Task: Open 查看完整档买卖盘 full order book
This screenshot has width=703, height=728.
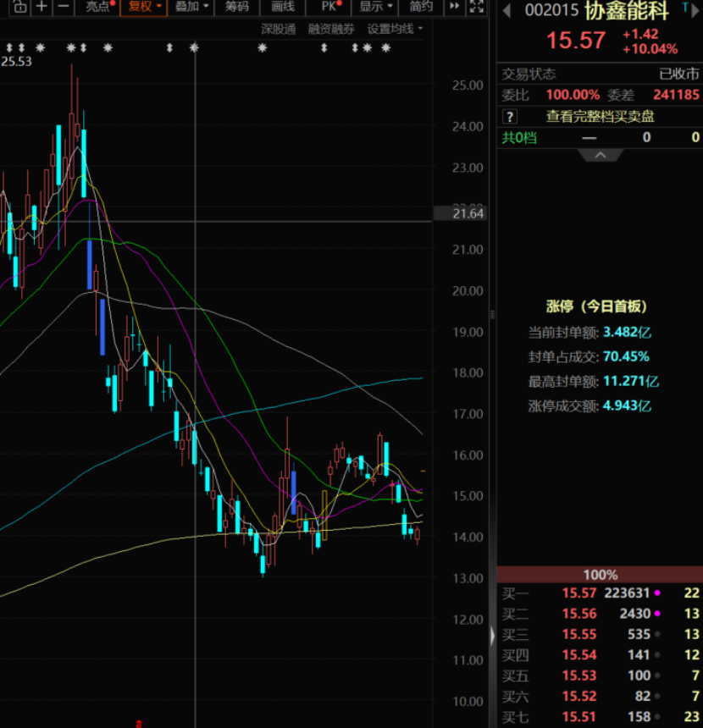Action: (600, 116)
